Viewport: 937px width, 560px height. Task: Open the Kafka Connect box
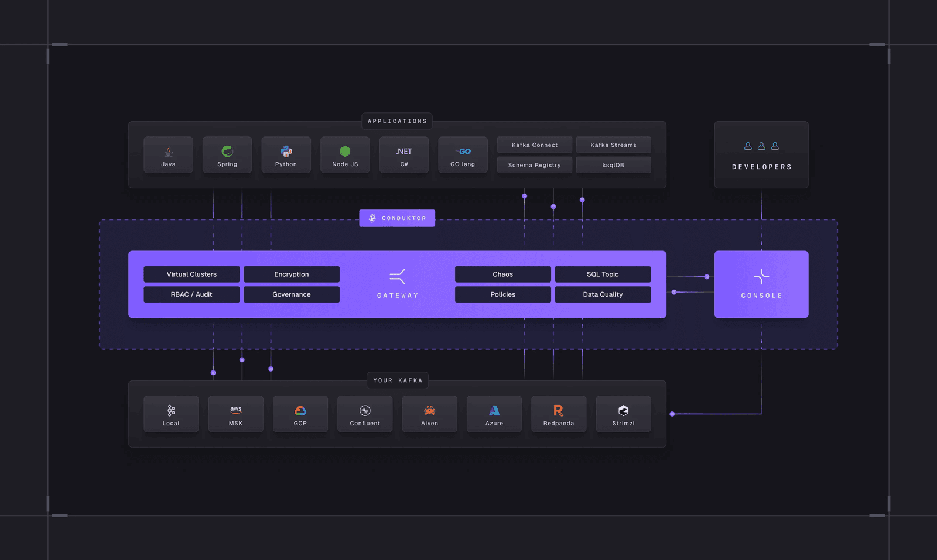(x=535, y=145)
